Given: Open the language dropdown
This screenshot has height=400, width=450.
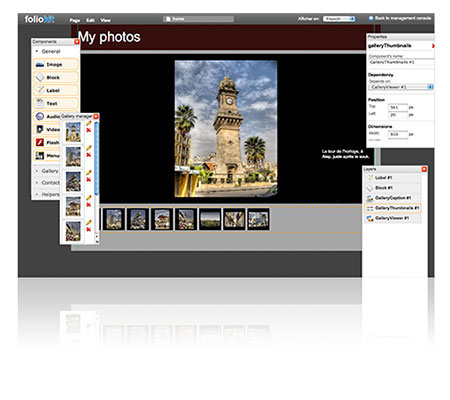Looking at the screenshot, I should (x=339, y=19).
